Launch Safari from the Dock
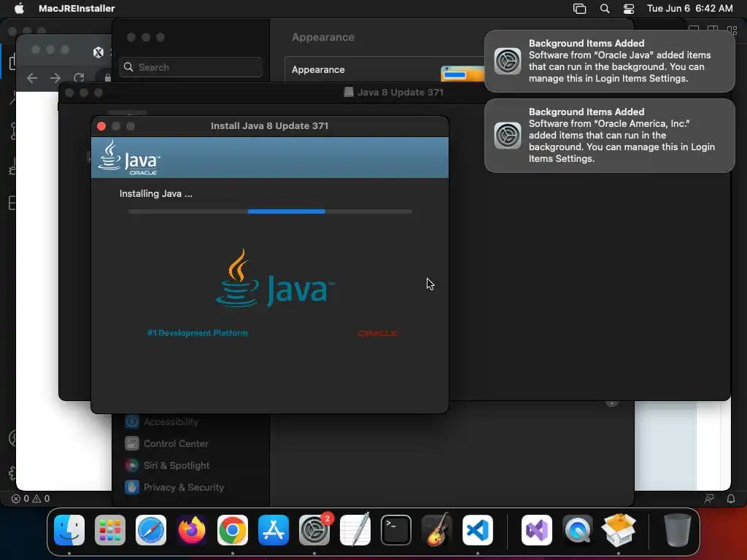The height and width of the screenshot is (560, 747). click(151, 530)
